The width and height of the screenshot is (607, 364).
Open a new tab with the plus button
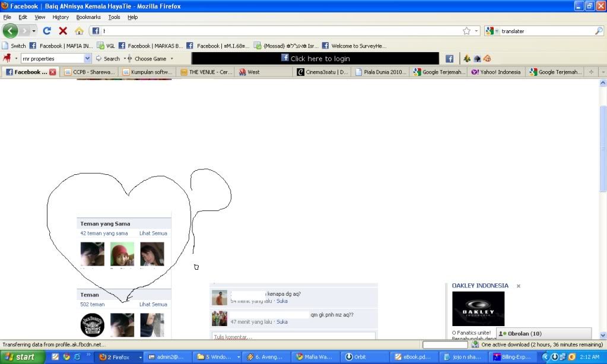591,72
